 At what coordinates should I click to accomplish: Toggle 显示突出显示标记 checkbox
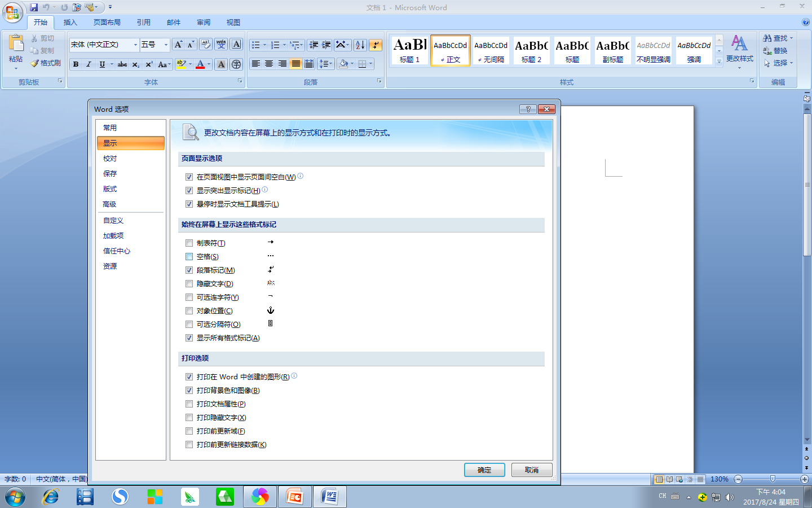click(x=189, y=190)
